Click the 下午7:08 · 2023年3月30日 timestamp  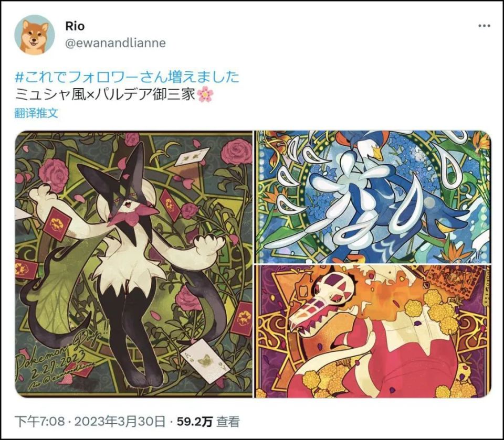coord(90,422)
